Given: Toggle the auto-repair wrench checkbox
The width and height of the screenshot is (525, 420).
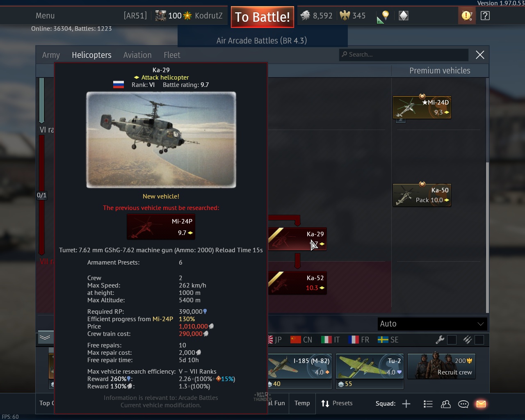Looking at the screenshot, I should [x=452, y=340].
